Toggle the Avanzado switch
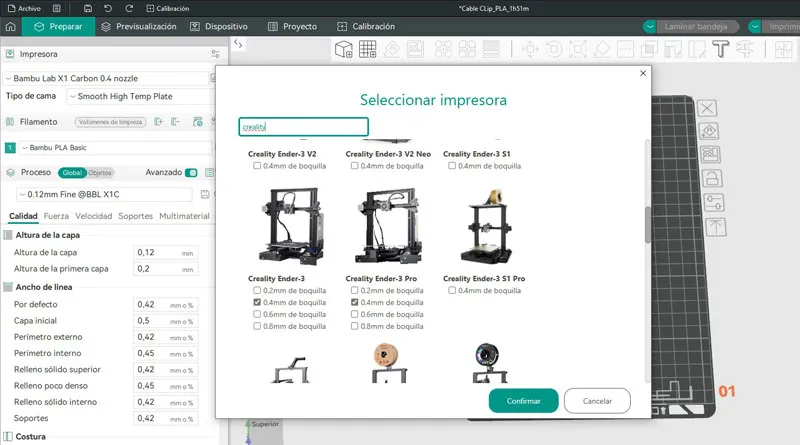The image size is (800, 445). click(191, 172)
